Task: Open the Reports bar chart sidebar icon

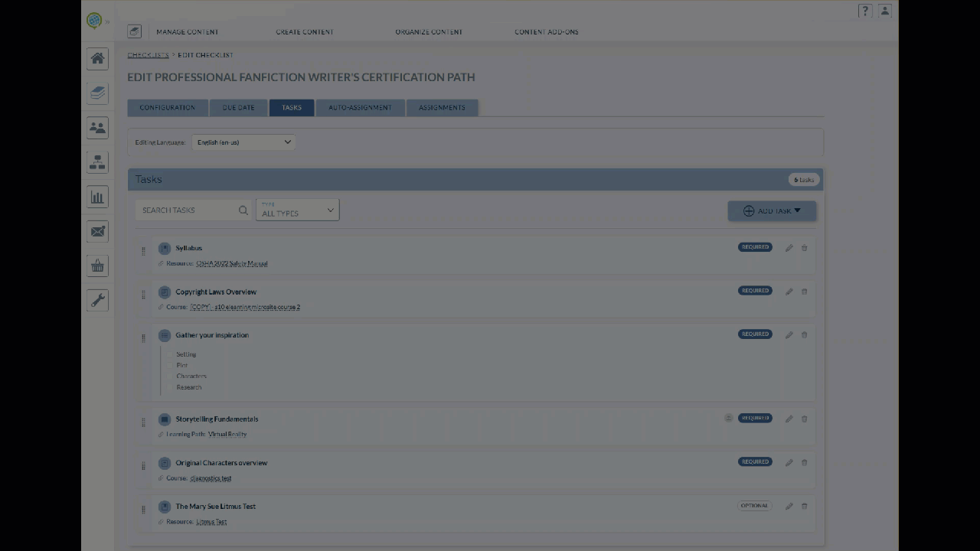Action: [x=97, y=197]
